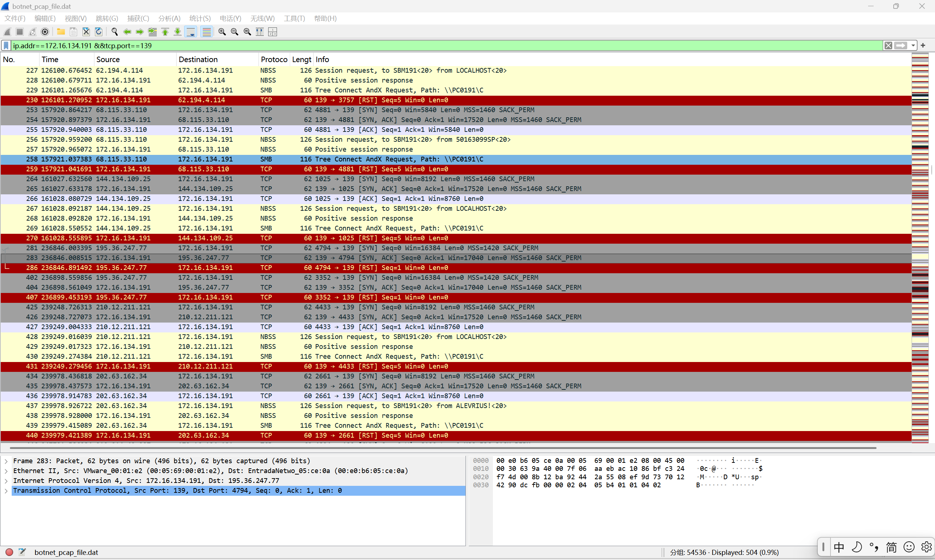
Task: Click the find packet magnifier icon
Action: [x=115, y=32]
